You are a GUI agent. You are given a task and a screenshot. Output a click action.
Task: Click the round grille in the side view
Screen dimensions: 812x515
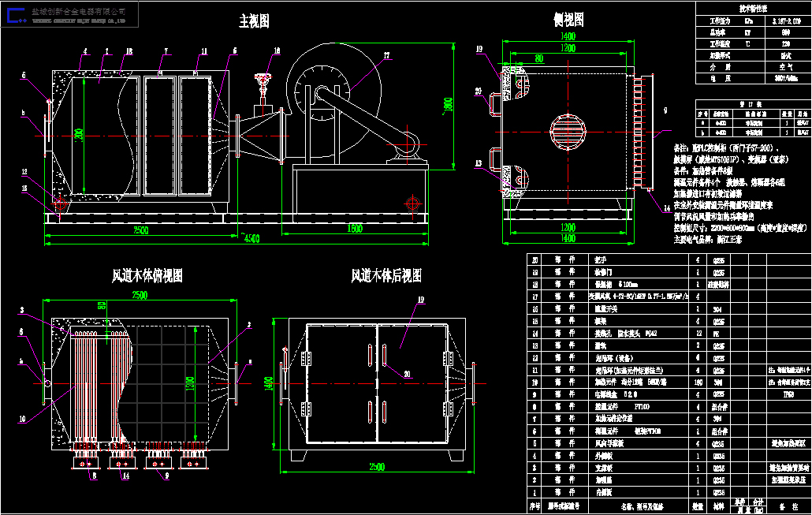coord(568,132)
